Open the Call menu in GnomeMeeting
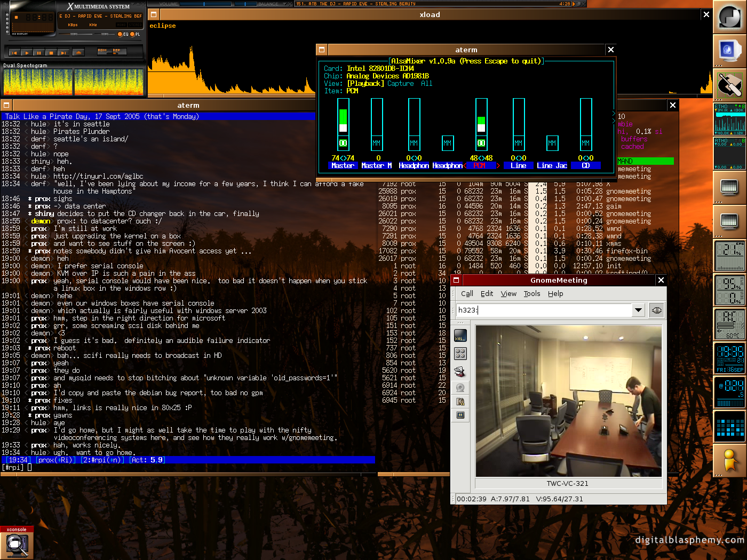Image resolution: width=747 pixels, height=560 pixels. pos(467,293)
